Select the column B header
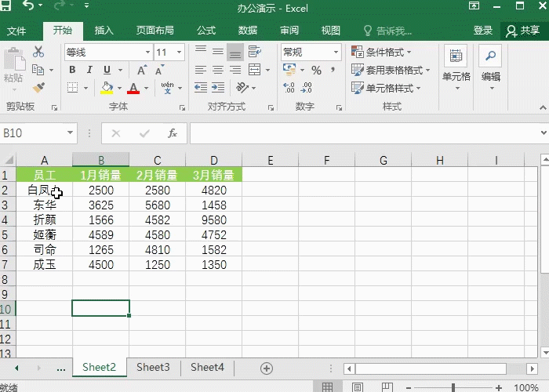 101,160
